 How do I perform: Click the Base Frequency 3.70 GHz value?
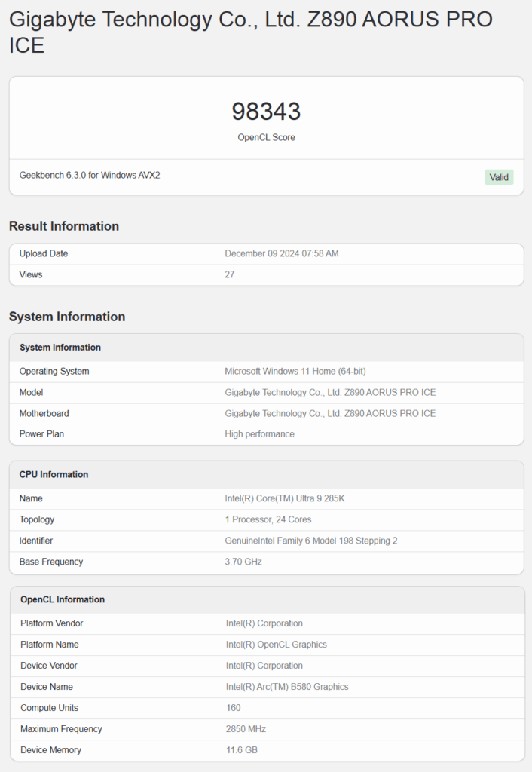[x=243, y=562]
